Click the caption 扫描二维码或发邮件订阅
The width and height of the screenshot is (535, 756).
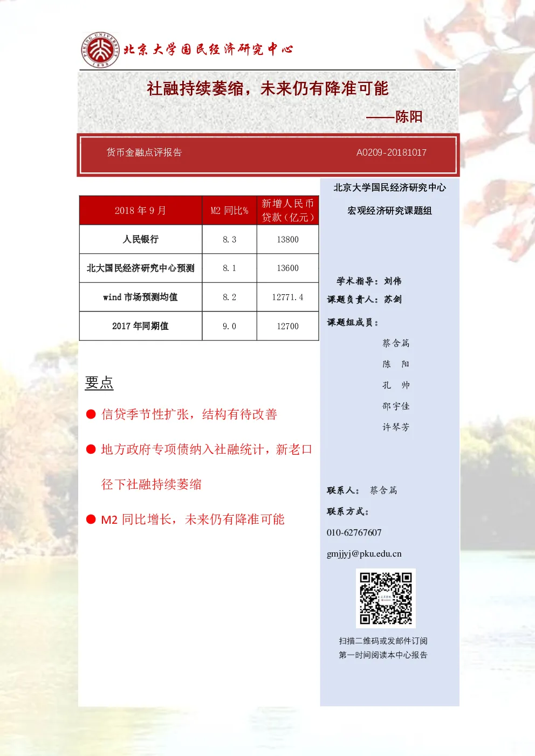383,641
